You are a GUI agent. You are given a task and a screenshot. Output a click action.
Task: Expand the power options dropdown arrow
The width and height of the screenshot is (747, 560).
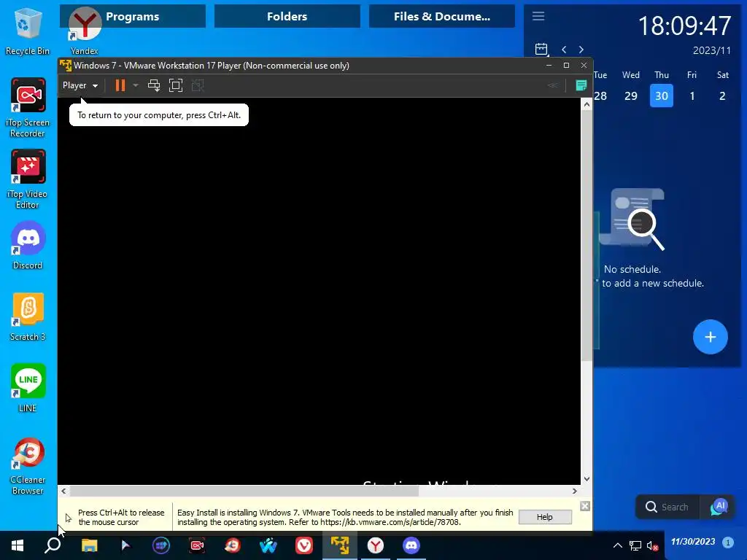135,86
